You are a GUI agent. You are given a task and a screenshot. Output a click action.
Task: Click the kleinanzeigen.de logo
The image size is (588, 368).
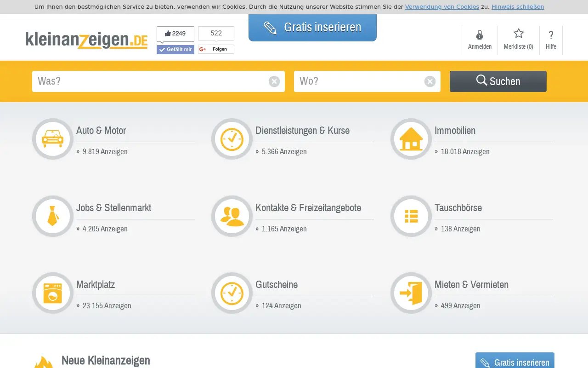pos(86,40)
